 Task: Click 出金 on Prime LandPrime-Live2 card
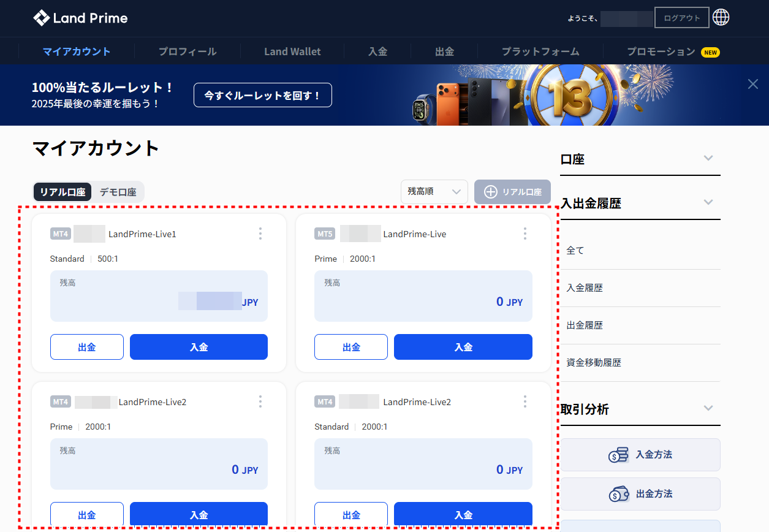(87, 515)
